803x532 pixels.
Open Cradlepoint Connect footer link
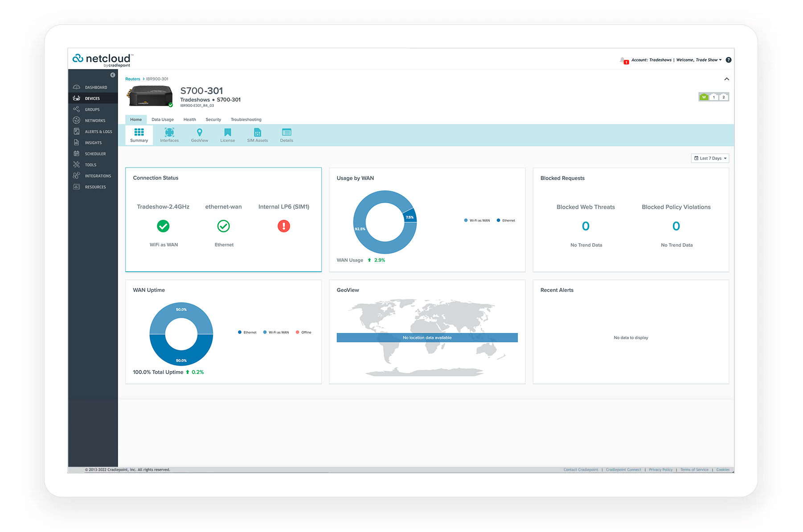pos(623,470)
